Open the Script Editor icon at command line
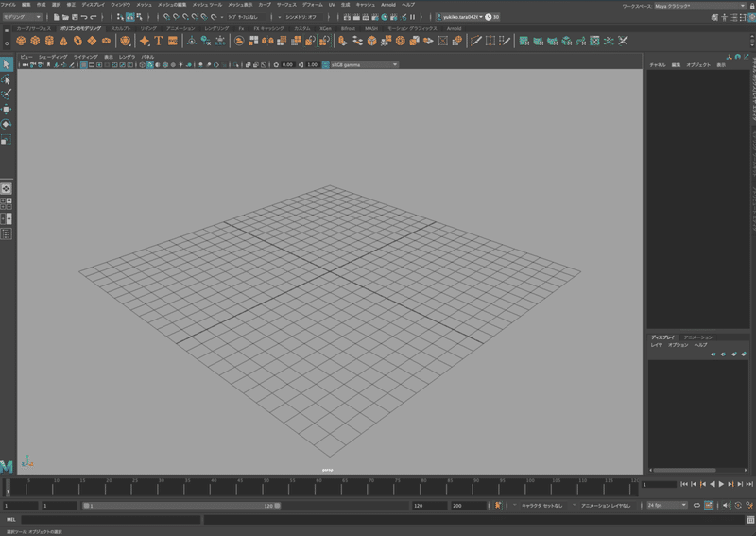The image size is (756, 536). click(750, 520)
